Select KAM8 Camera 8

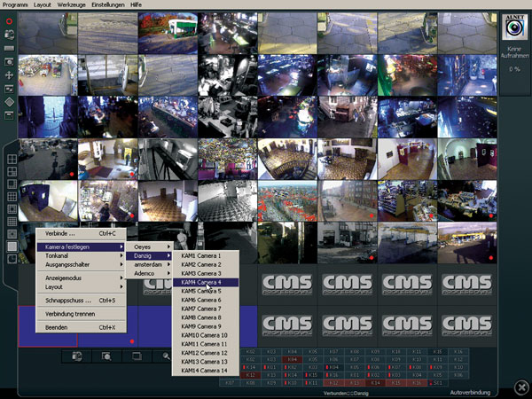206,317
